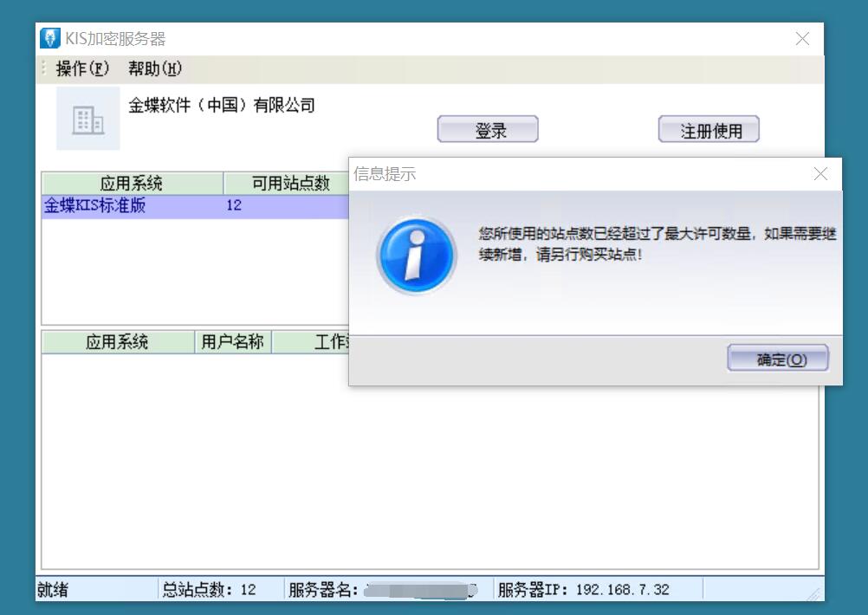Click the KIS加密服务器 app icon in title bar

coord(50,38)
